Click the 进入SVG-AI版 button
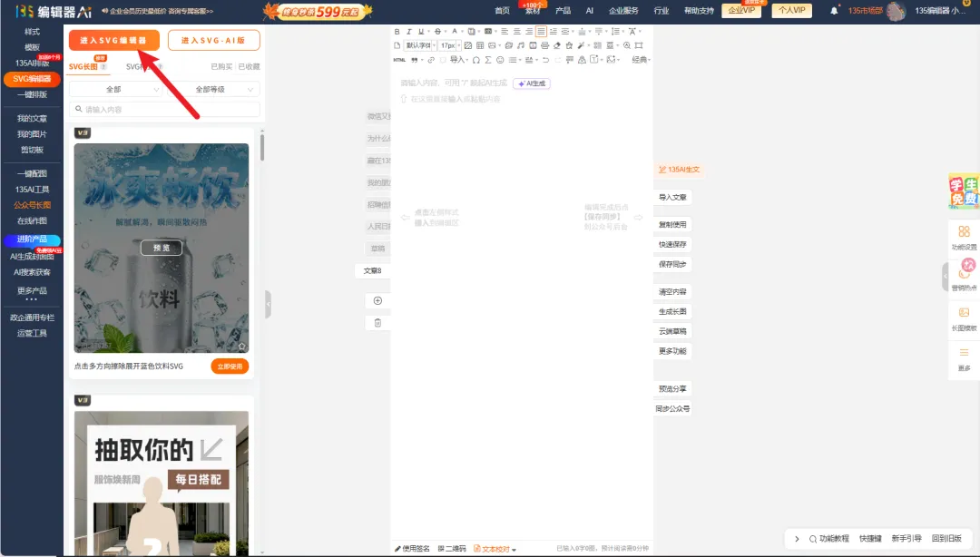Viewport: 980px width, 557px height. pos(214,40)
